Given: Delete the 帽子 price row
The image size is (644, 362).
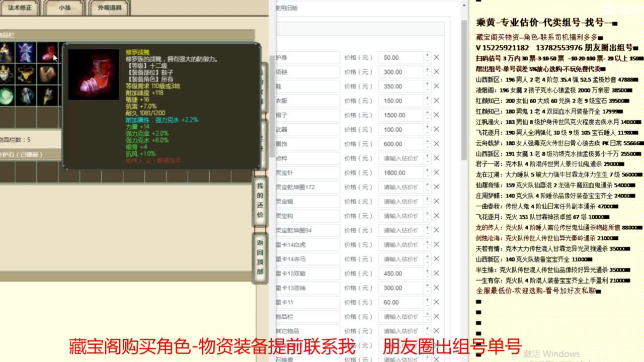Looking at the screenshot, I should pyautogui.click(x=436, y=115).
